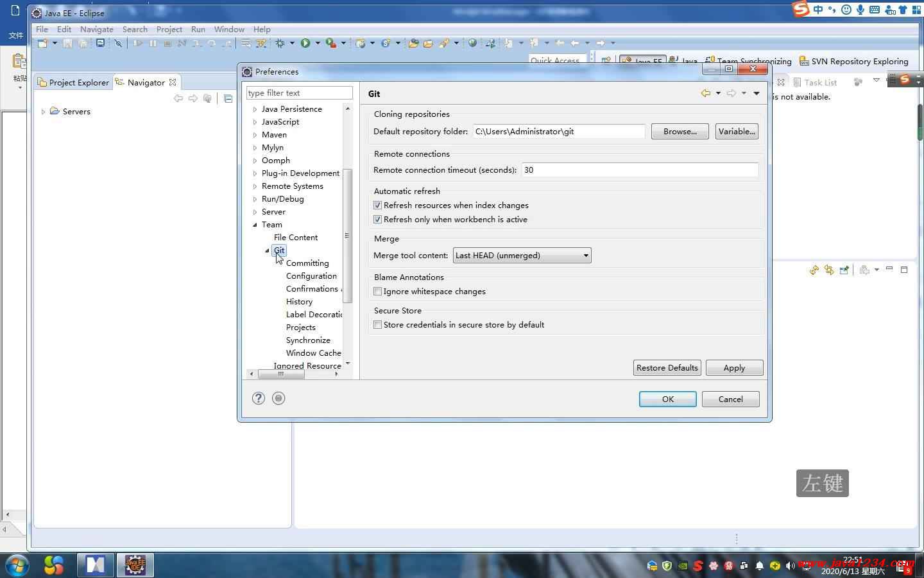Click the Open Console monitor toolbar icon

(x=100, y=43)
